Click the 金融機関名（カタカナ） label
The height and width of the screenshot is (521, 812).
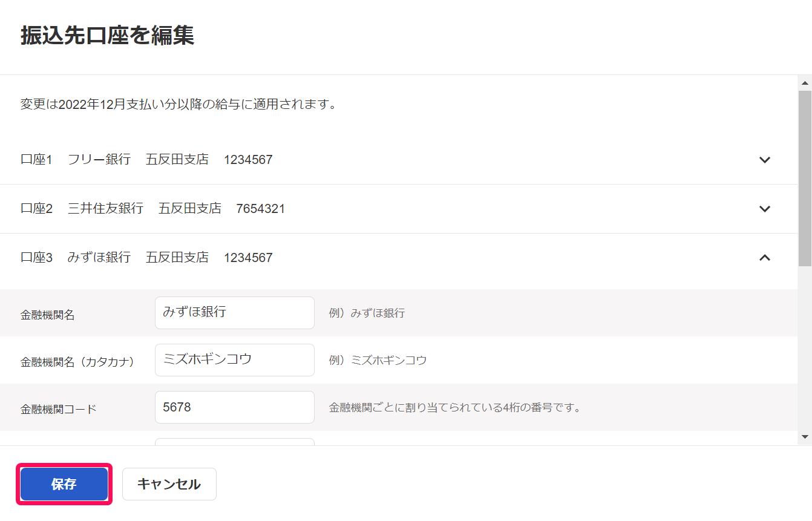pos(77,362)
